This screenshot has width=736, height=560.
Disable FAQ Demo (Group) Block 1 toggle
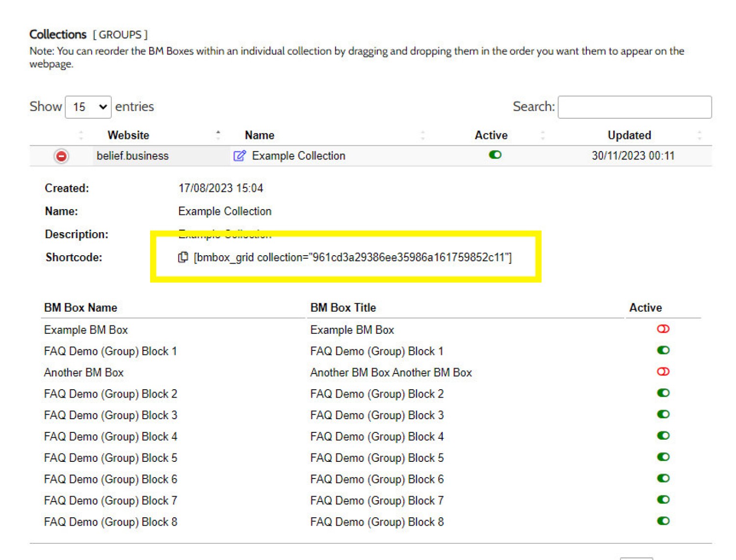coord(663,350)
